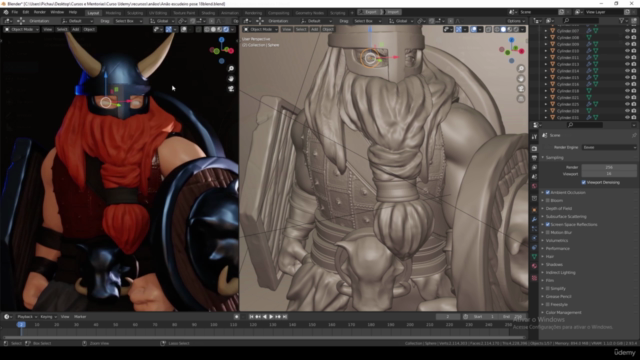Open the green Object Data tab icon

coord(534,257)
